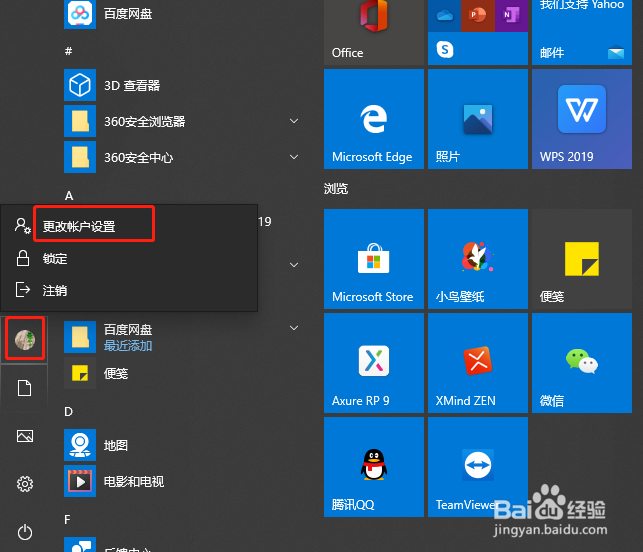Launch the Microsoft Edge tile

tap(374, 119)
